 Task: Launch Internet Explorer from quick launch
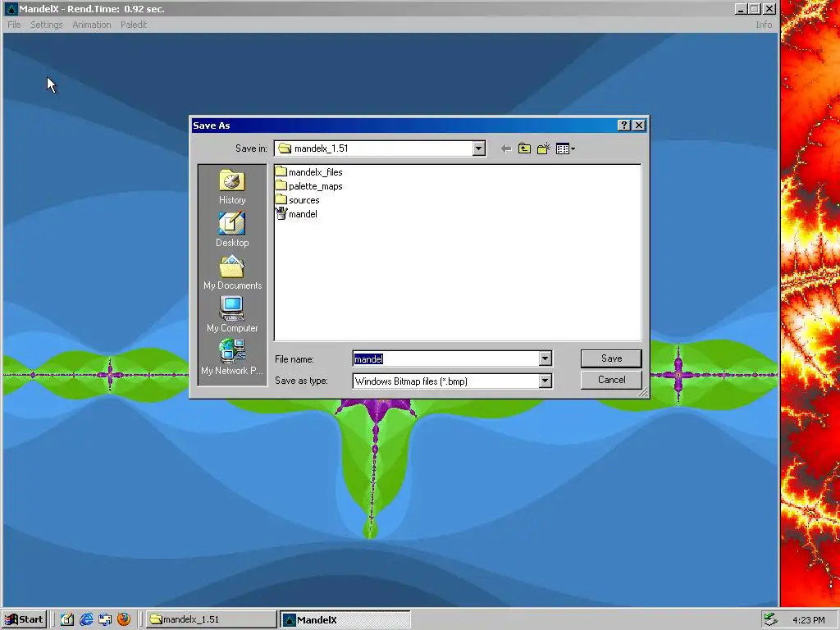[86, 619]
